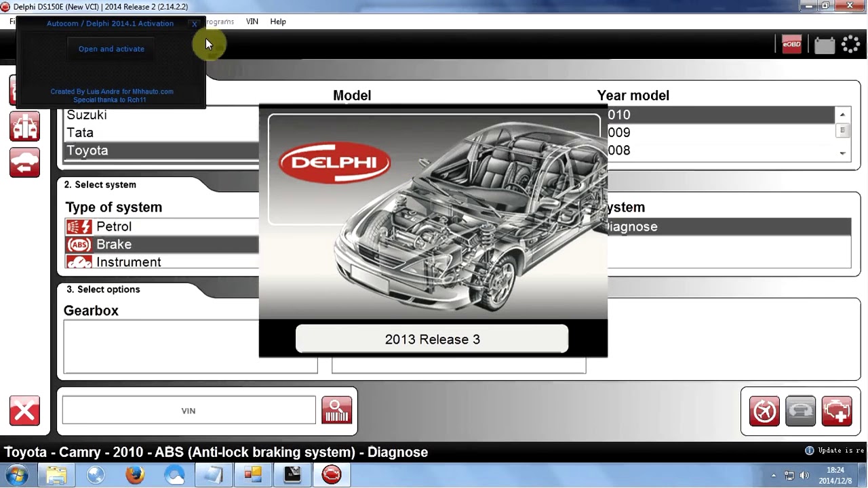Open File Explorer from taskbar
Viewport: 868px width, 488px height.
pos(56,475)
